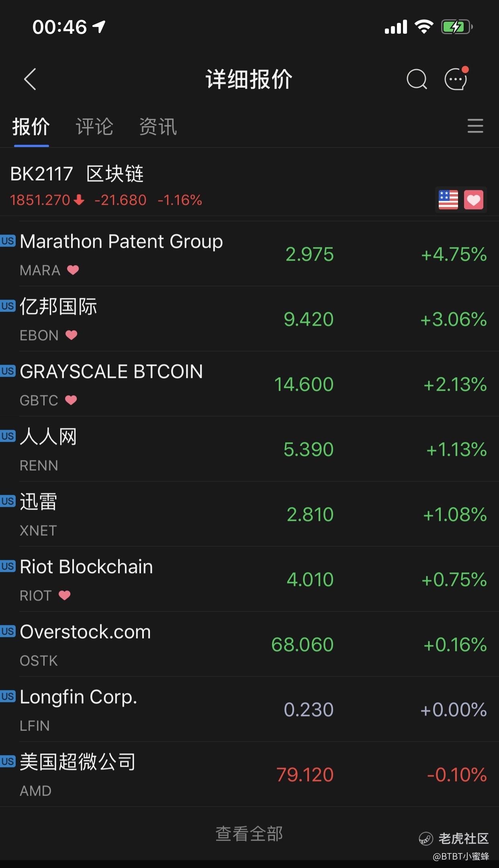This screenshot has width=499, height=868.
Task: Toggle the heart next to RIOT ticker
Action: pyautogui.click(x=64, y=595)
